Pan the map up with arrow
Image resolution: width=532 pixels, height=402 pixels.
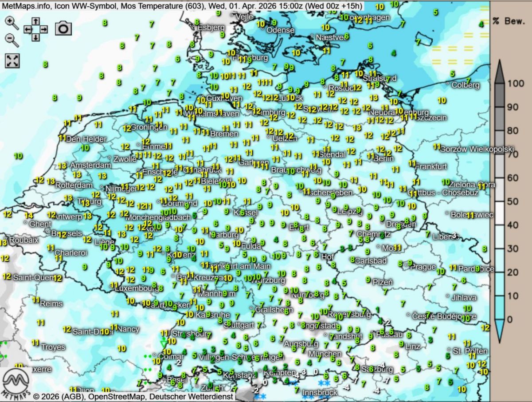[35, 21]
